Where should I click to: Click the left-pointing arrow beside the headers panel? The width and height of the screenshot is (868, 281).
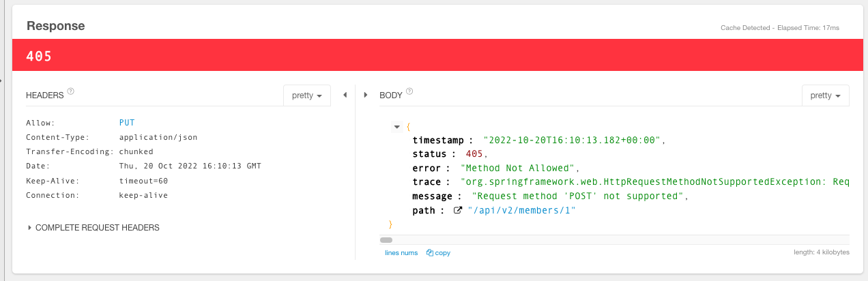click(x=345, y=95)
